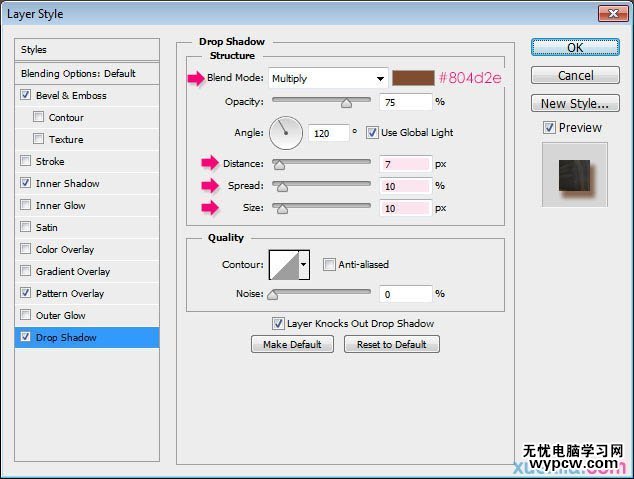Enable the Inner Glow checkbox
634x479 pixels.
(x=25, y=205)
